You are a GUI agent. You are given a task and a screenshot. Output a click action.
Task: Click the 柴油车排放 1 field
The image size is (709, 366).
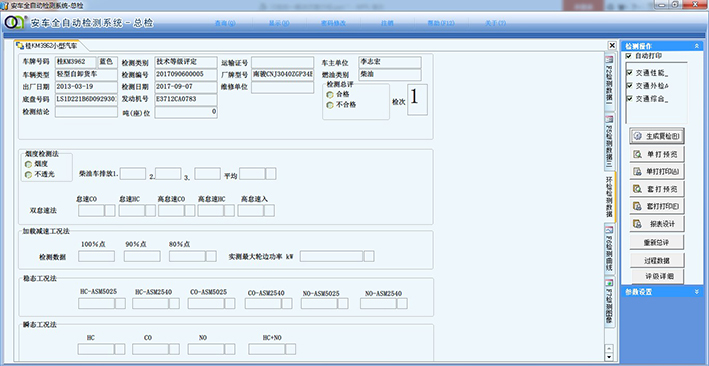132,174
